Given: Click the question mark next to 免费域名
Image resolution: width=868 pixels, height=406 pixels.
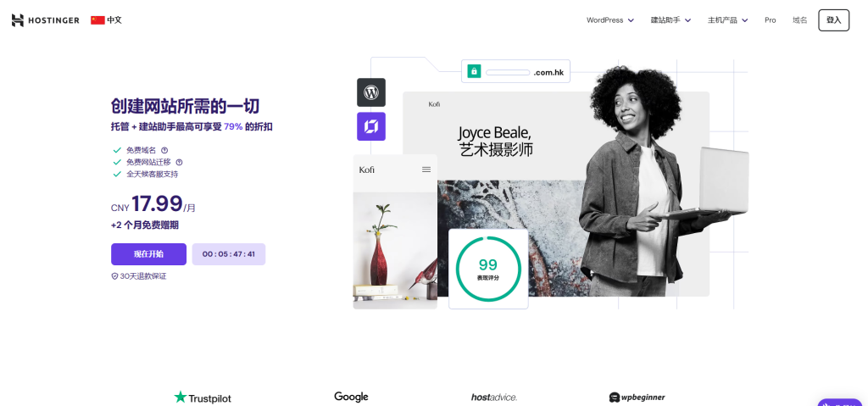Looking at the screenshot, I should (x=164, y=150).
